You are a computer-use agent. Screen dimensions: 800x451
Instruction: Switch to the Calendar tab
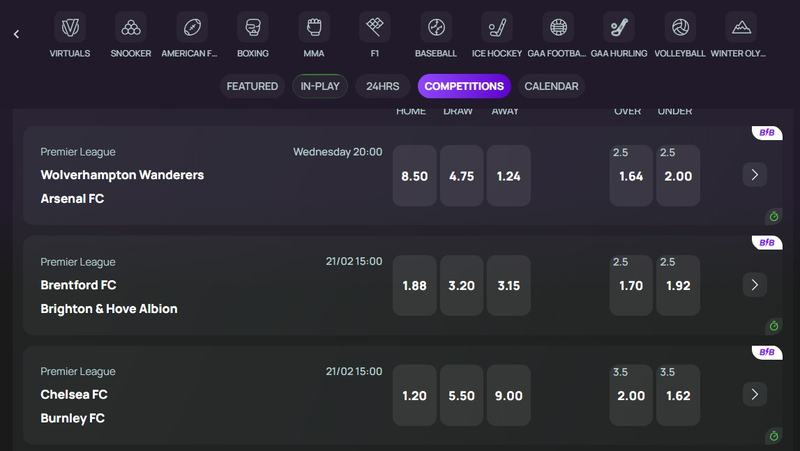pos(551,86)
